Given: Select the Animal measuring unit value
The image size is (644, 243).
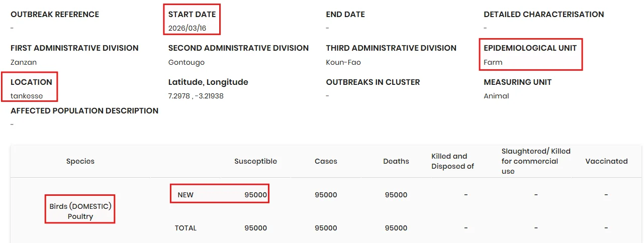Looking at the screenshot, I should (x=496, y=96).
